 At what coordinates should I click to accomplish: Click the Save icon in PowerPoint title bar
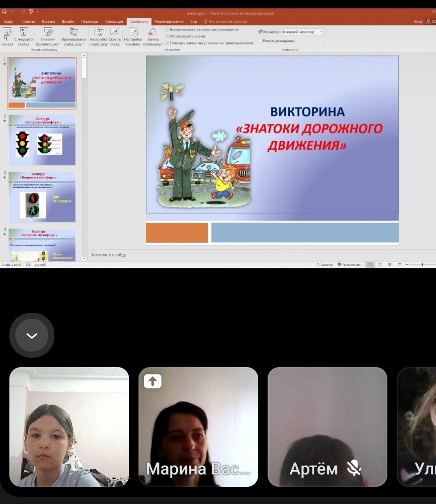click(4, 12)
